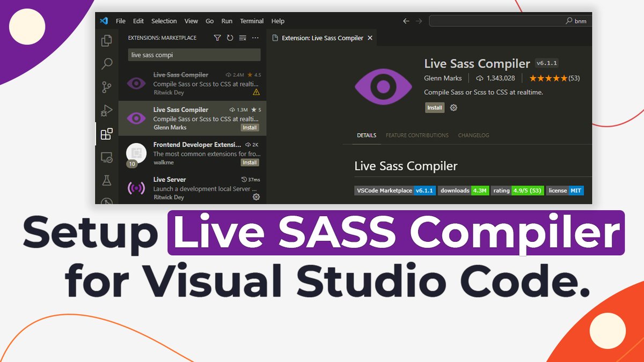The width and height of the screenshot is (644, 362).
Task: Open the Search view in activity bar
Action: (x=107, y=64)
